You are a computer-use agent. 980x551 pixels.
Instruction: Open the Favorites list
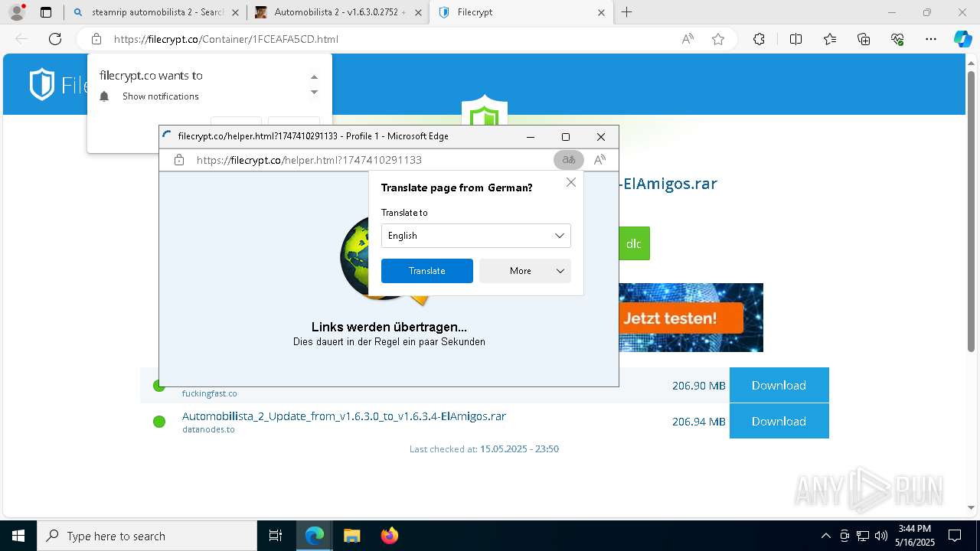coord(830,39)
